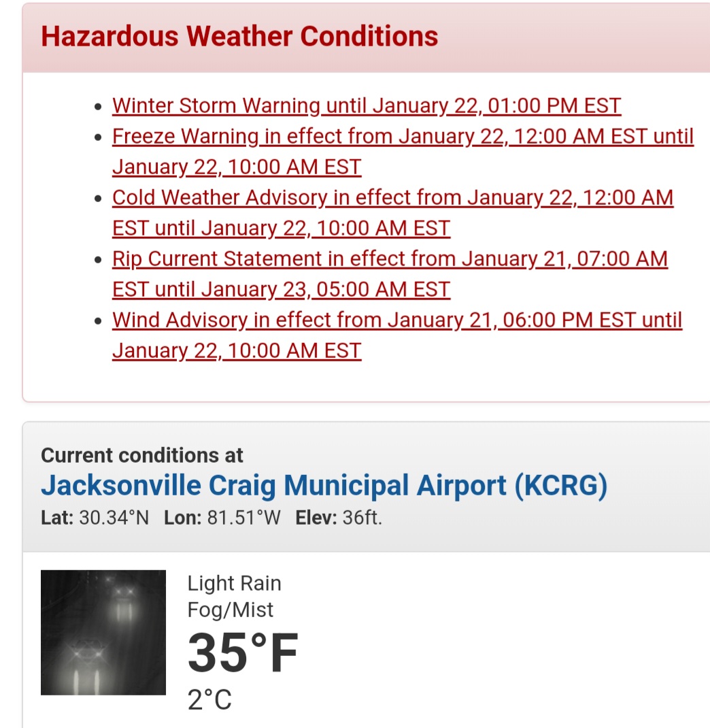Open the Rip Current Statement link
The height and width of the screenshot is (728, 710).
390,274
